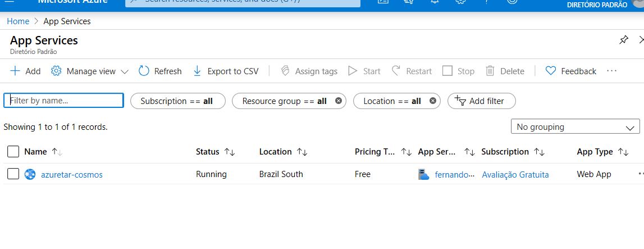Remove the Resource group filter
Screen dimensions: 644x249
(339, 101)
